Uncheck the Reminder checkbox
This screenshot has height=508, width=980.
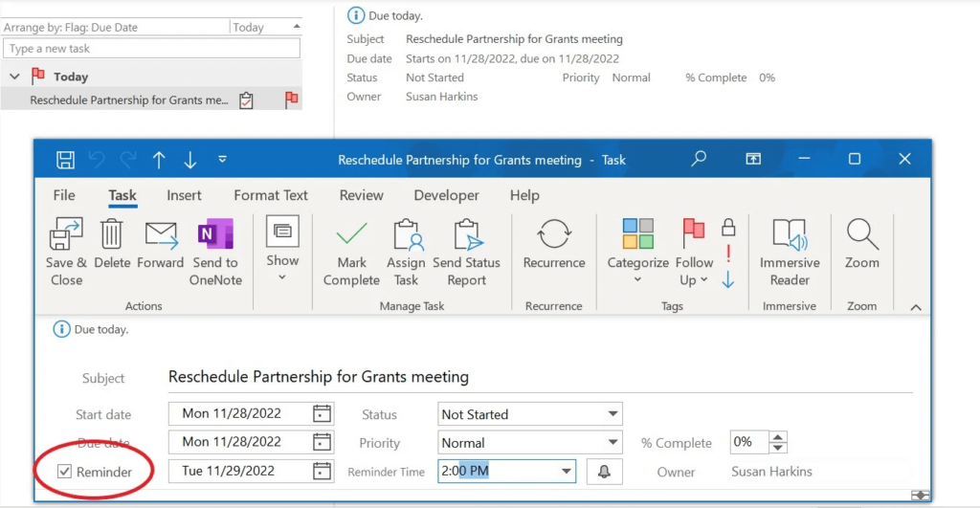(x=65, y=472)
